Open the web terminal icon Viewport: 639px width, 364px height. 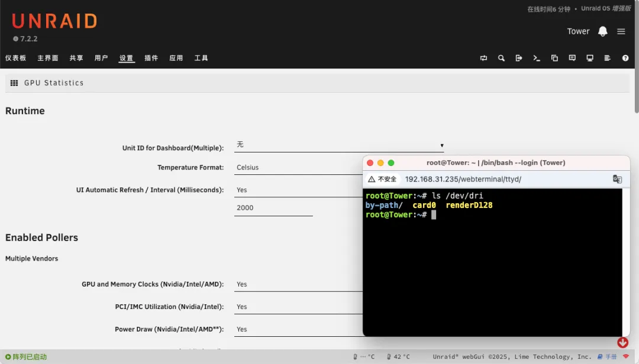pyautogui.click(x=537, y=58)
